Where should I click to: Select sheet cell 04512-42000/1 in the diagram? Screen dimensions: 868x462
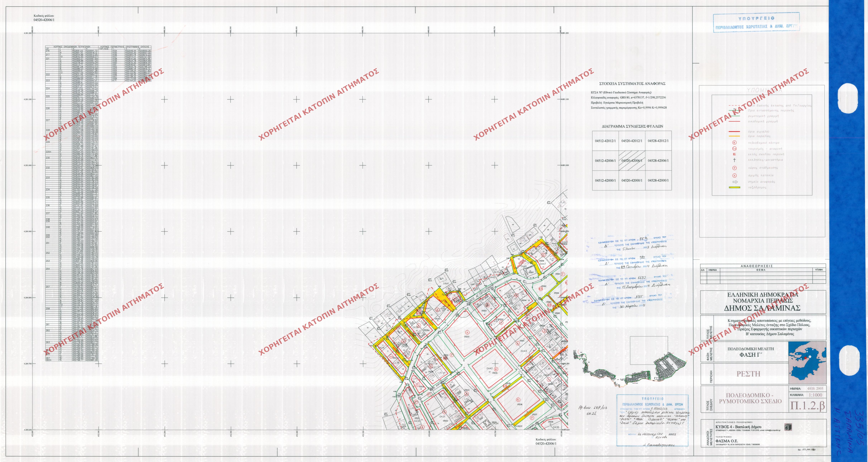pyautogui.click(x=605, y=180)
